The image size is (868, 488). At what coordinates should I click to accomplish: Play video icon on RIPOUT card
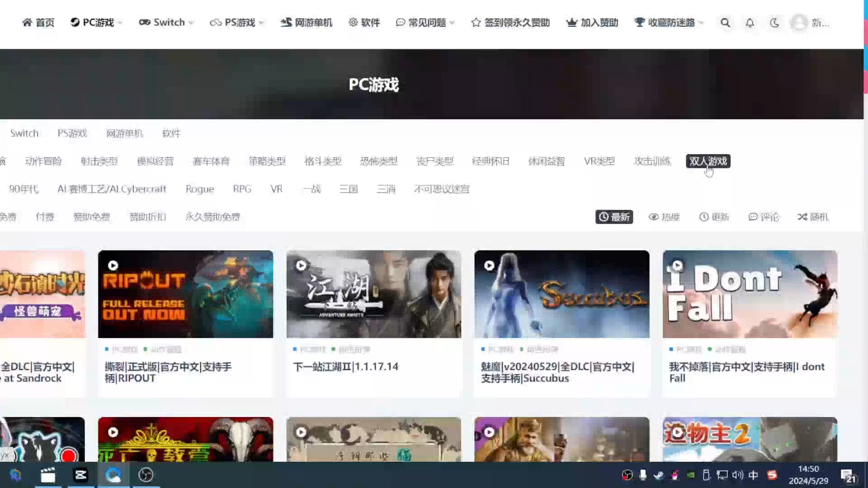pyautogui.click(x=113, y=265)
